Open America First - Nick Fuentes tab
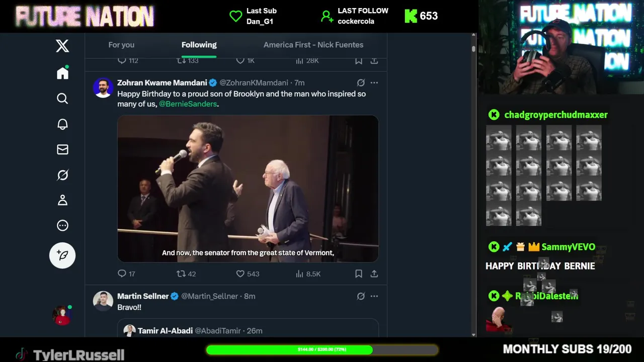Image resolution: width=644 pixels, height=362 pixels. click(313, 45)
